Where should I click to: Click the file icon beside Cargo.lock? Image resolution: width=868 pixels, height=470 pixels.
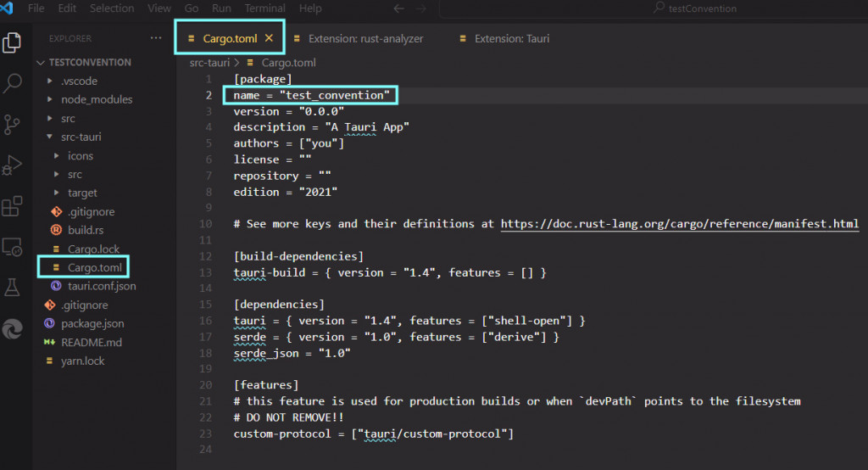click(56, 249)
